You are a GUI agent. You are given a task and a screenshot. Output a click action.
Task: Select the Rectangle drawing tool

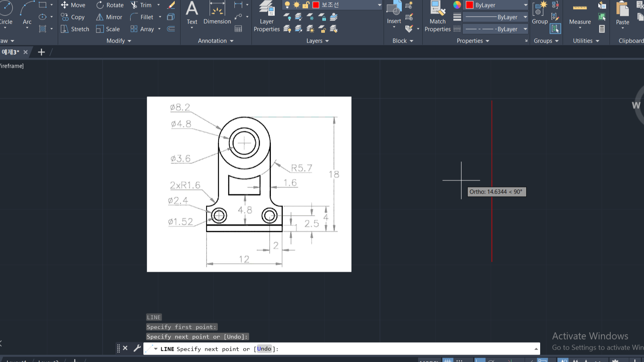[43, 5]
